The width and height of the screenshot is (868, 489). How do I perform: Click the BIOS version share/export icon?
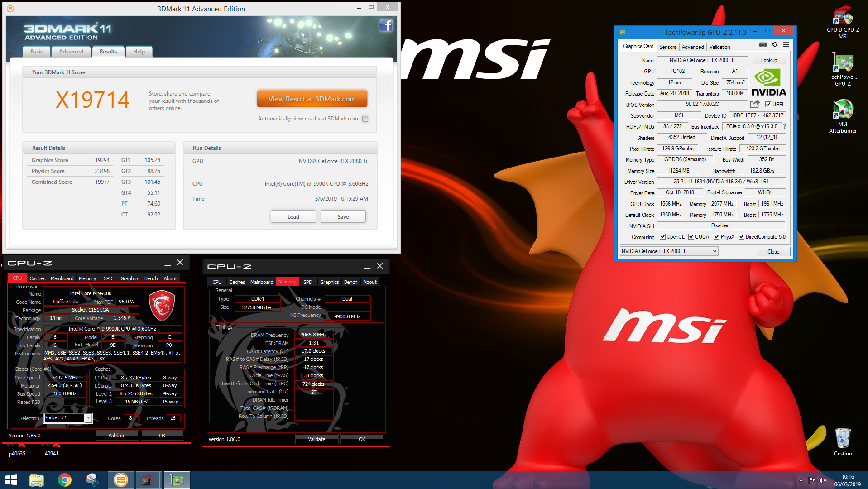pyautogui.click(x=755, y=104)
